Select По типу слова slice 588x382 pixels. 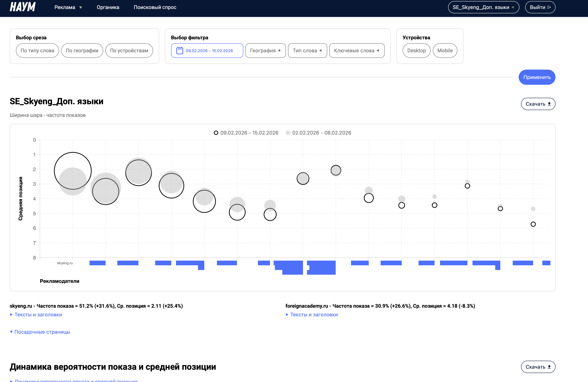coord(37,51)
